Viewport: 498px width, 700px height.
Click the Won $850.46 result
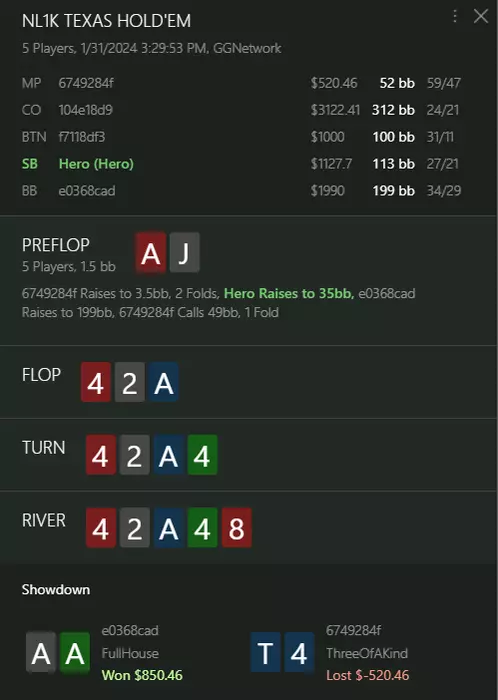coord(142,675)
